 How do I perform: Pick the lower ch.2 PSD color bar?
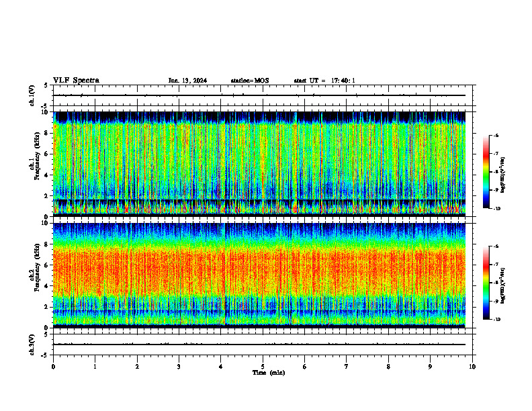click(486, 283)
